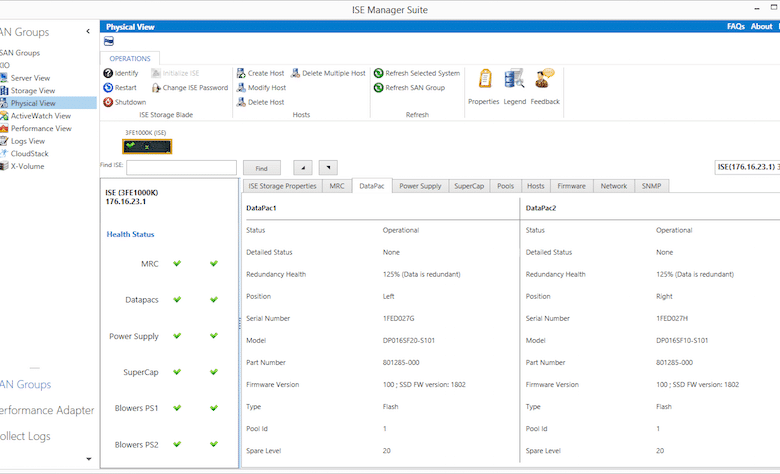The height and width of the screenshot is (474, 780).
Task: Click second Blowers PS1 health check mark
Action: click(214, 408)
